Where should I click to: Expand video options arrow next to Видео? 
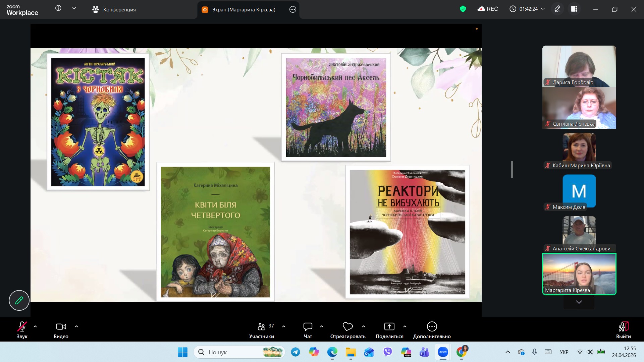coord(76,326)
